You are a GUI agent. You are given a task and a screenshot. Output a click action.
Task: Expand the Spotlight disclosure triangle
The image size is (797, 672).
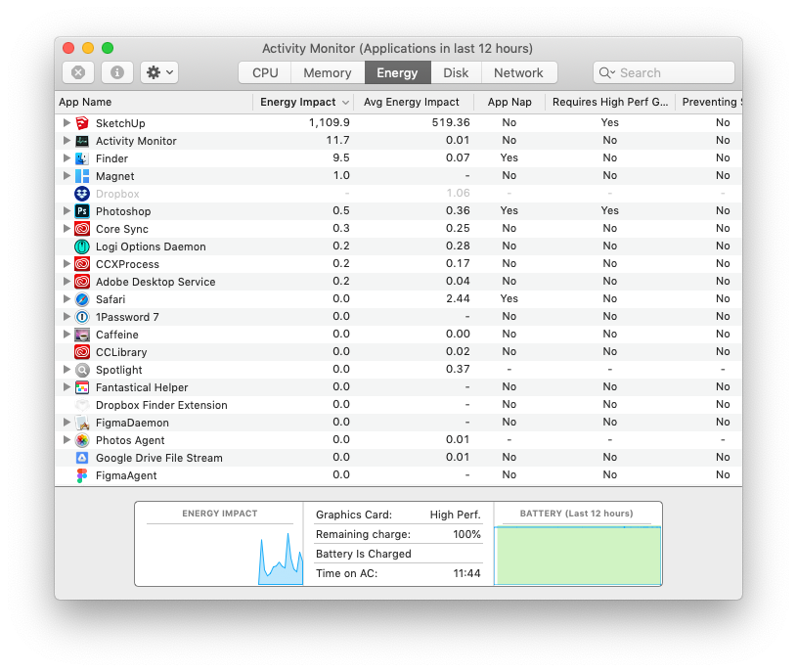pyautogui.click(x=66, y=370)
